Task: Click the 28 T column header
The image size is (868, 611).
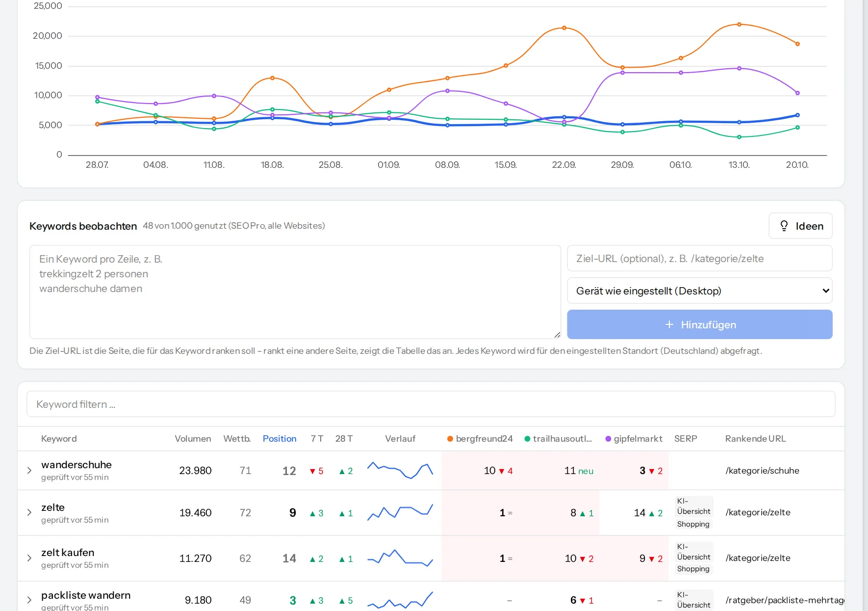Action: coord(344,439)
